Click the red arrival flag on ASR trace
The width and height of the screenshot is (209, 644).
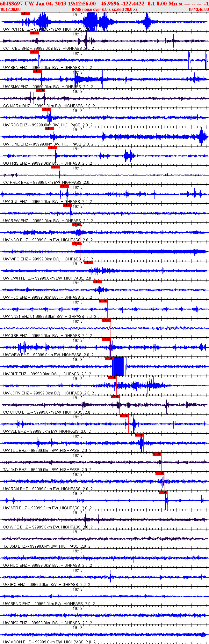tap(163, 492)
